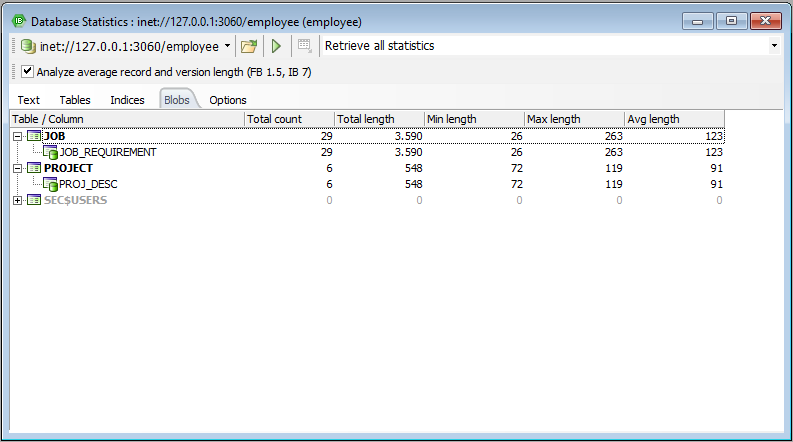Open the database list dropdown arrow
The width and height of the screenshot is (793, 442).
coord(228,46)
